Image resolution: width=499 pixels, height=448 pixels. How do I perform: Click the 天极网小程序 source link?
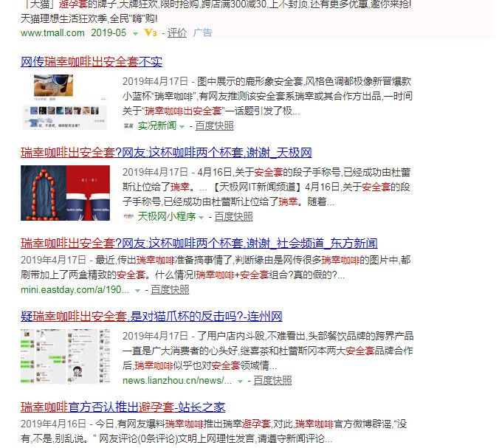pyautogui.click(x=166, y=217)
